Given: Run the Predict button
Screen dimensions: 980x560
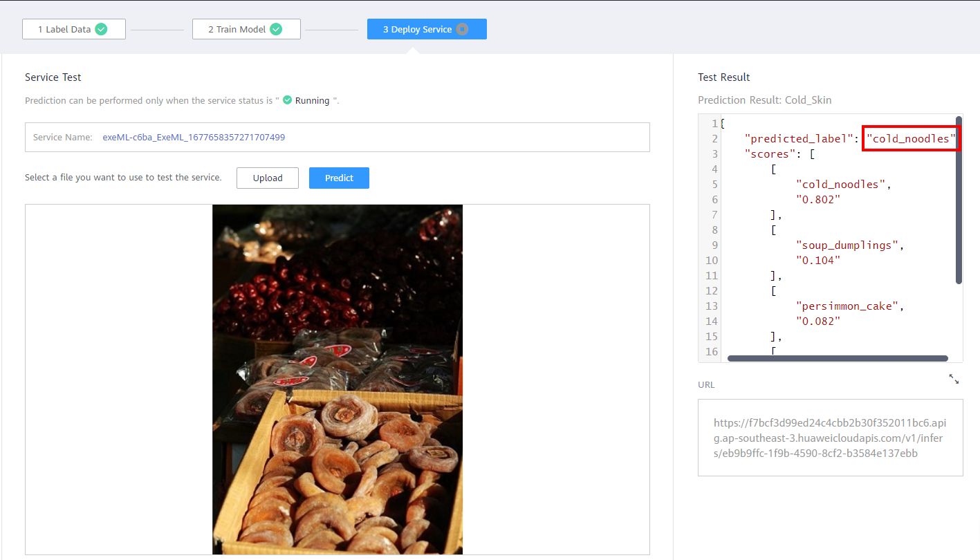Looking at the screenshot, I should [339, 178].
